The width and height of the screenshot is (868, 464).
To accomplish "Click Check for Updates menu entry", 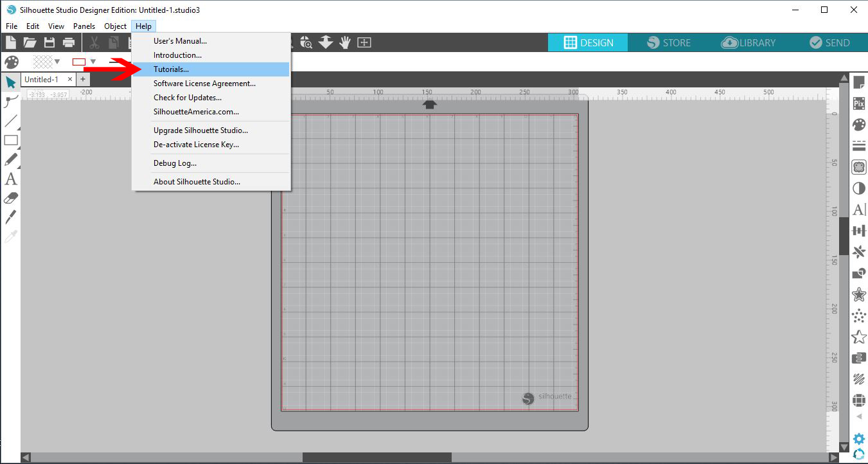I will (x=211, y=98).
